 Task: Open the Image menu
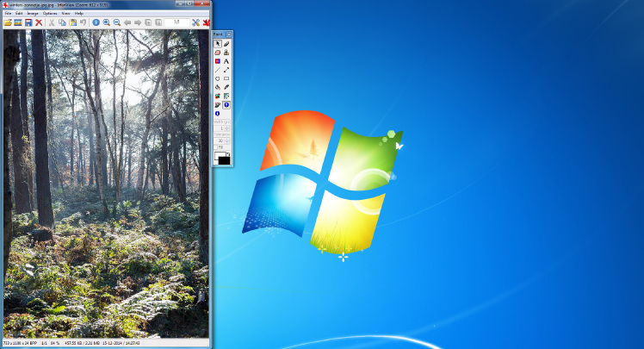click(x=33, y=13)
